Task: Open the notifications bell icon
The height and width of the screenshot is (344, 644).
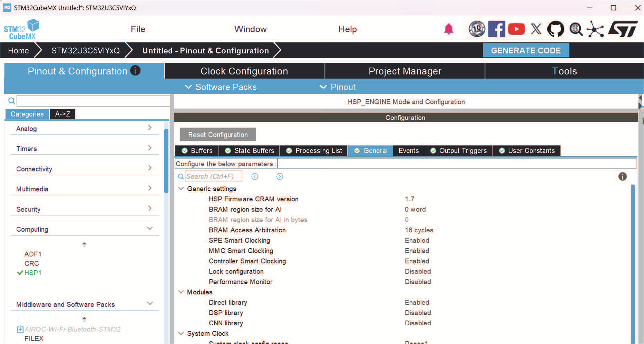Action: click(x=448, y=29)
